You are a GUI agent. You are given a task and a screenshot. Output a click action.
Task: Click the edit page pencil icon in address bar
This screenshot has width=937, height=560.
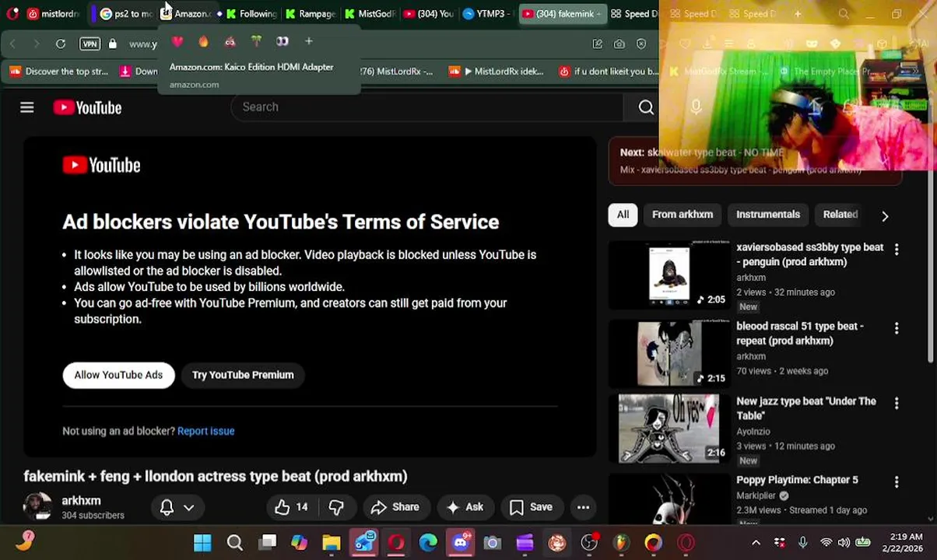pos(598,44)
